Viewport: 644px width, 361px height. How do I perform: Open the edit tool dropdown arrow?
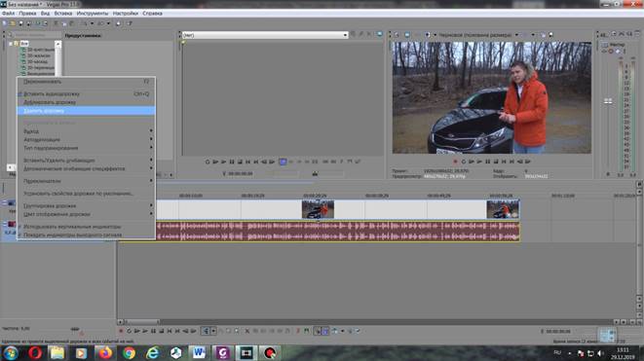click(213, 331)
